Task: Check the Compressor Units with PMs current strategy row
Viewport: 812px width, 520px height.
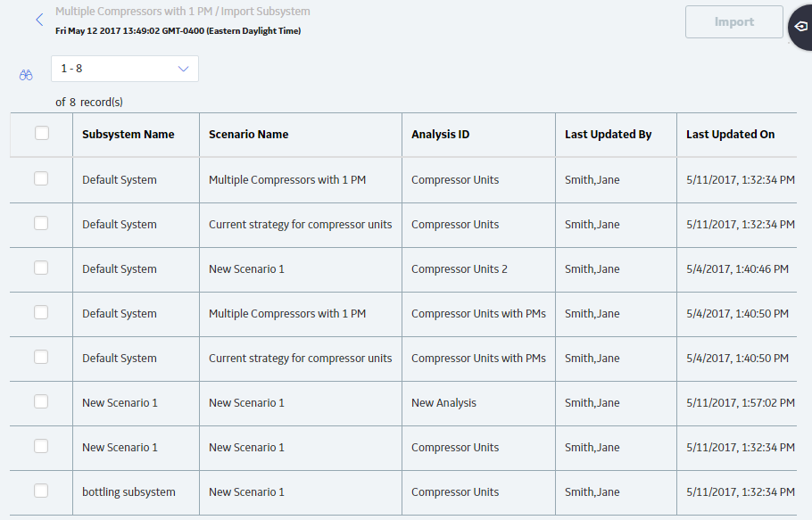Action: coord(41,357)
